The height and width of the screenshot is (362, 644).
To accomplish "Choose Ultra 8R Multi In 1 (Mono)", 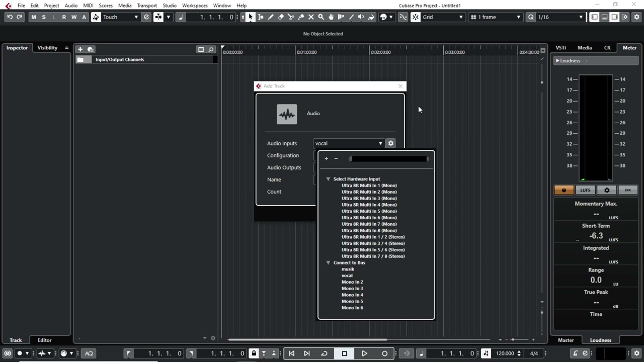I will [369, 186].
